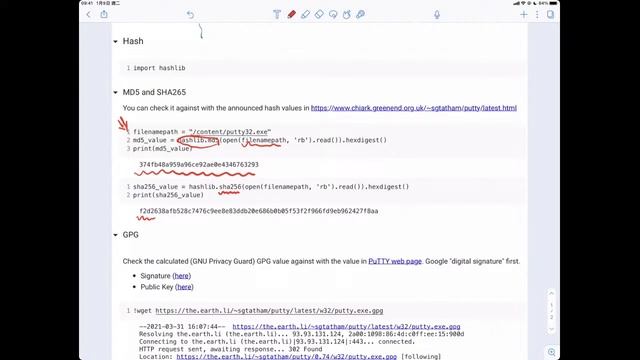Collapse the GPG section
640x360 pixels.
[x=116, y=235]
